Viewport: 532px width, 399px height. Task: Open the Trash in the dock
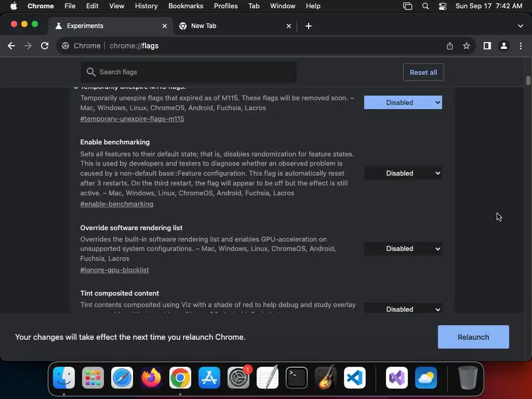[x=468, y=378]
